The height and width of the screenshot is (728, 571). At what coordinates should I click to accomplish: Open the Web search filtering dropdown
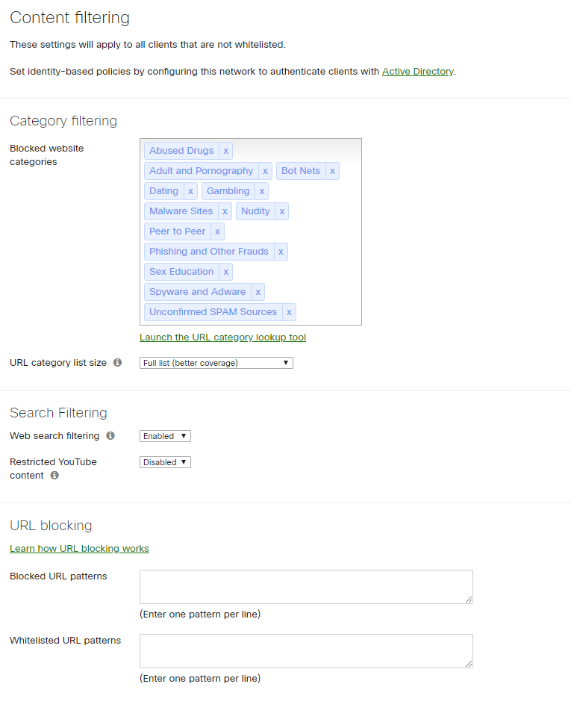click(164, 436)
